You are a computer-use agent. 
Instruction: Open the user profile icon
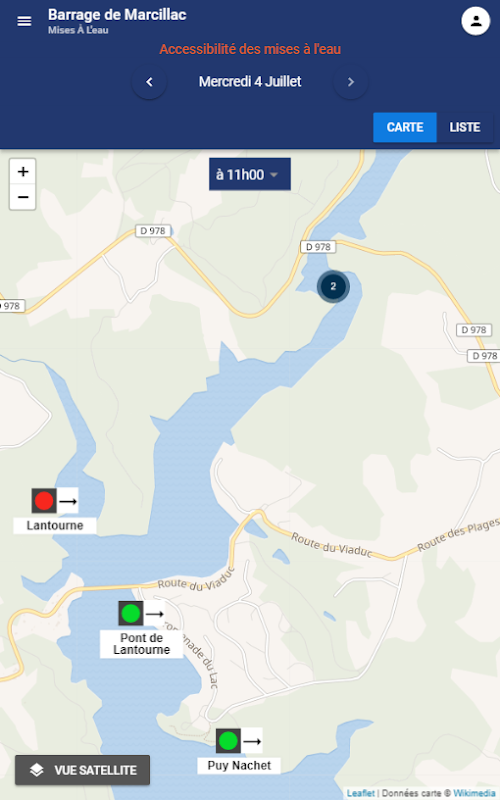click(476, 21)
